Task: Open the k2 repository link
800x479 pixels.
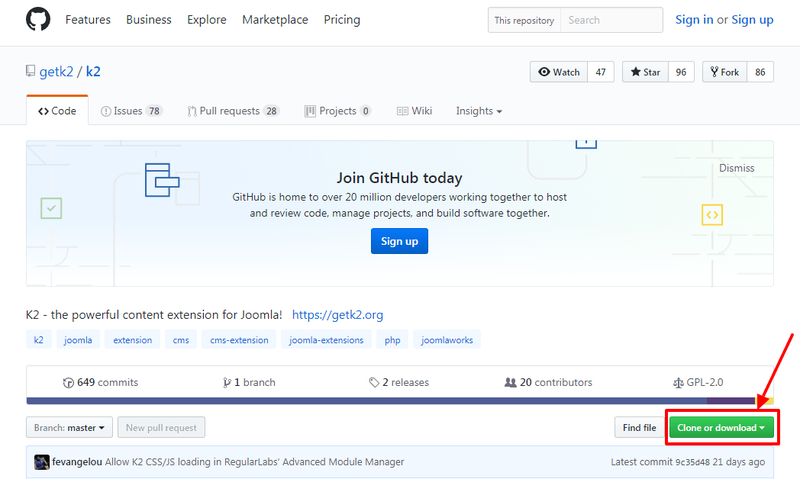Action: (x=93, y=71)
